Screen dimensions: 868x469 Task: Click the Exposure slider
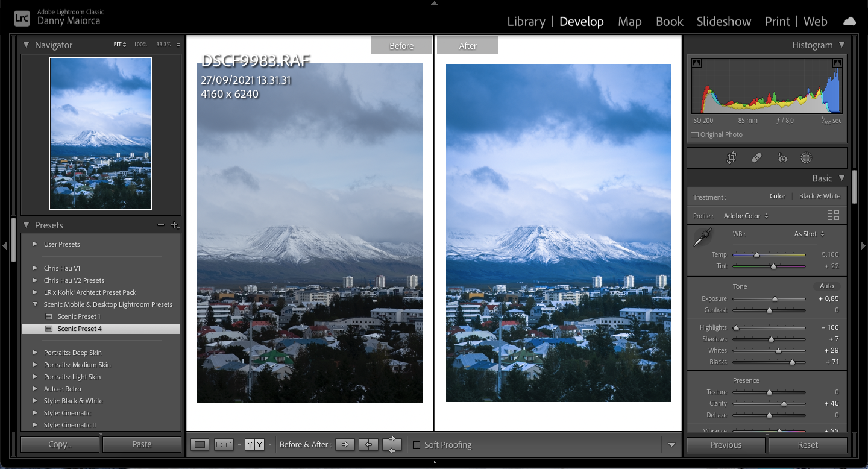pos(769,299)
